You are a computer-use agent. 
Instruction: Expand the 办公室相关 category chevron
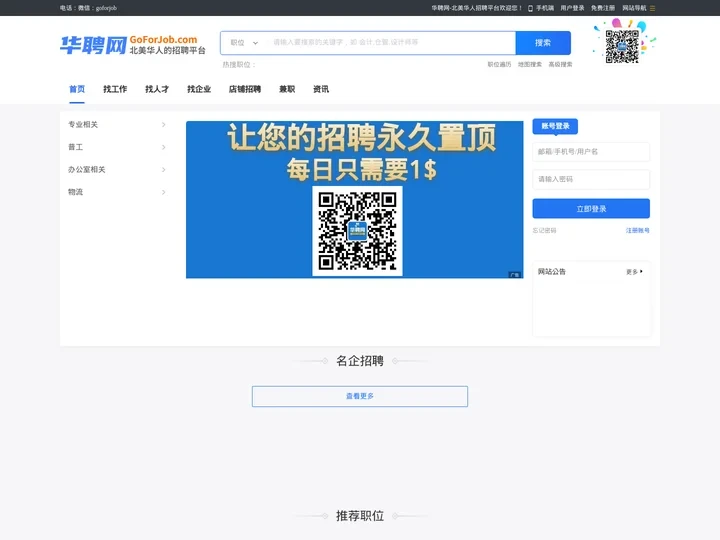163,170
